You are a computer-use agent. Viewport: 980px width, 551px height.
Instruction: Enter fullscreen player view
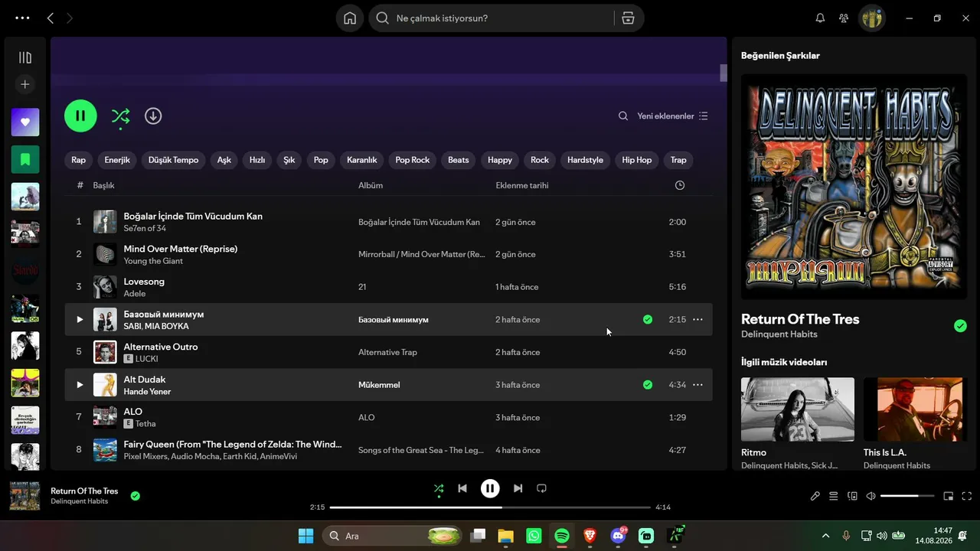[966, 496]
